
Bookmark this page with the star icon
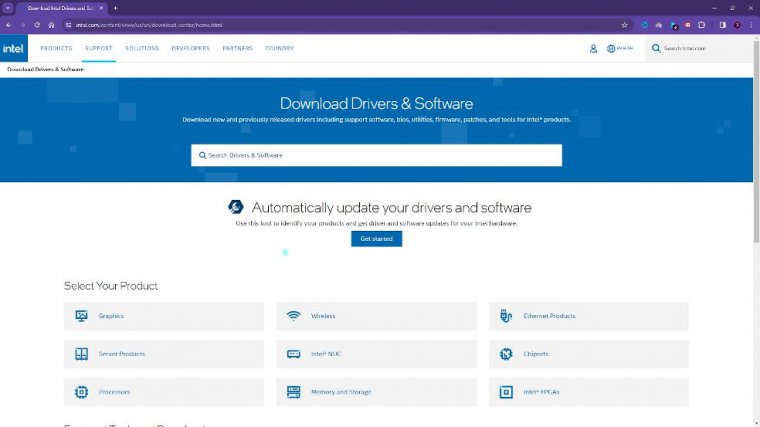coord(624,24)
